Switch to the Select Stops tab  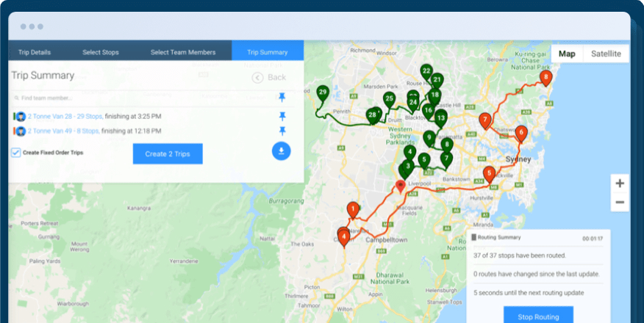101,52
